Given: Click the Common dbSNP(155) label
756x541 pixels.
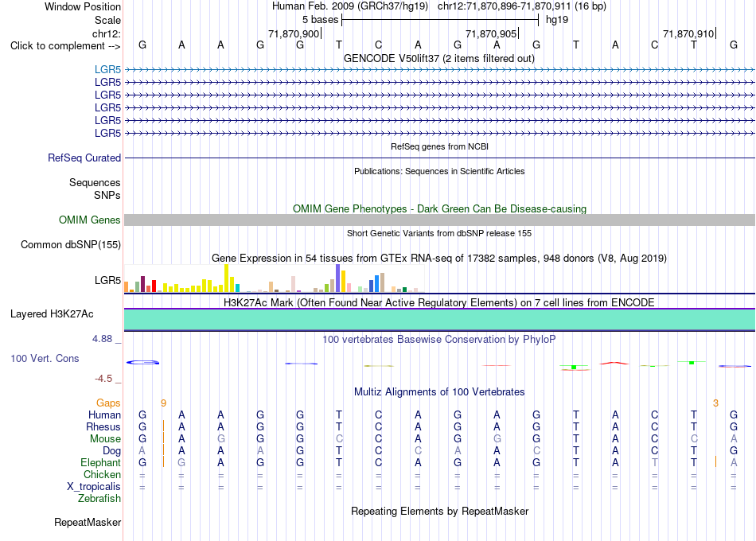Looking at the screenshot, I should pyautogui.click(x=71, y=244).
